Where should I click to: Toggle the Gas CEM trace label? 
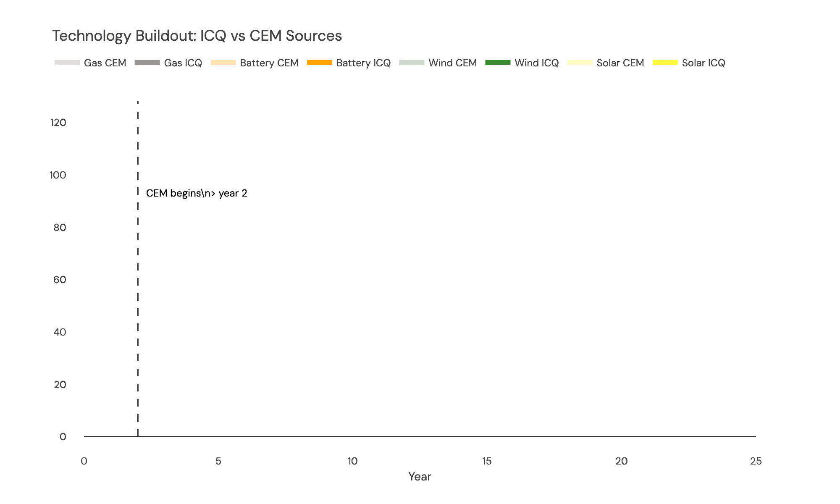(105, 63)
